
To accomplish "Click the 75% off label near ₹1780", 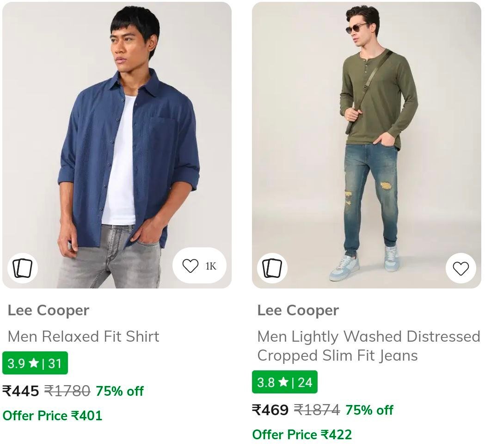I will coord(119,391).
